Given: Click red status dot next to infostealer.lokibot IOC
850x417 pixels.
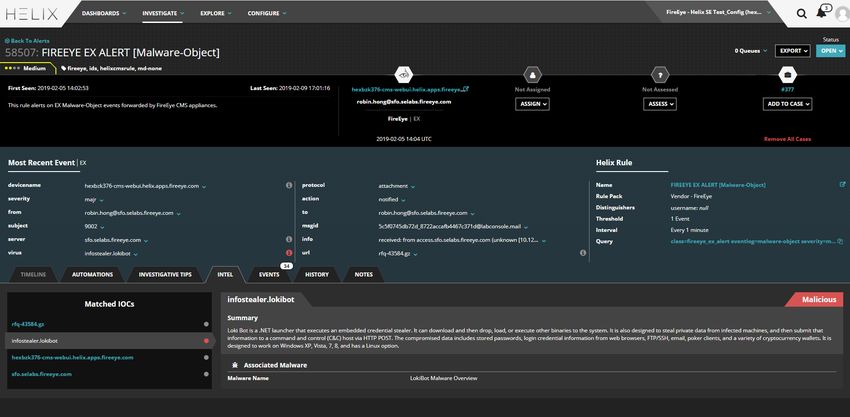Looking at the screenshot, I should 206,341.
